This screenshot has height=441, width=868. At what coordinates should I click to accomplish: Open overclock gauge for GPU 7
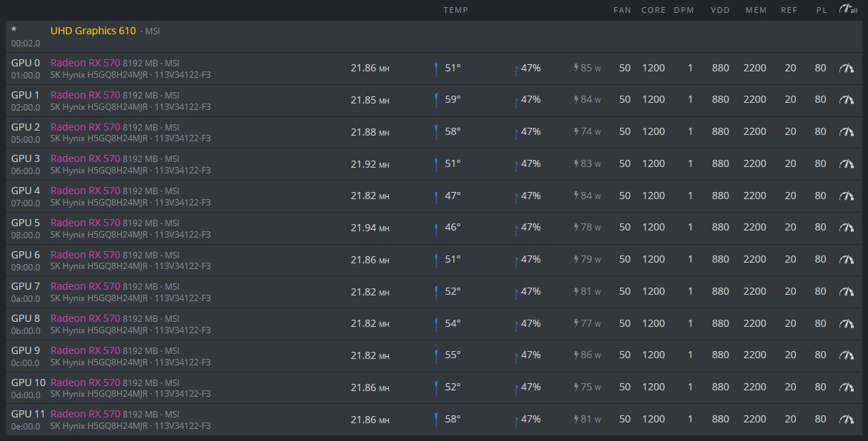[x=847, y=292]
